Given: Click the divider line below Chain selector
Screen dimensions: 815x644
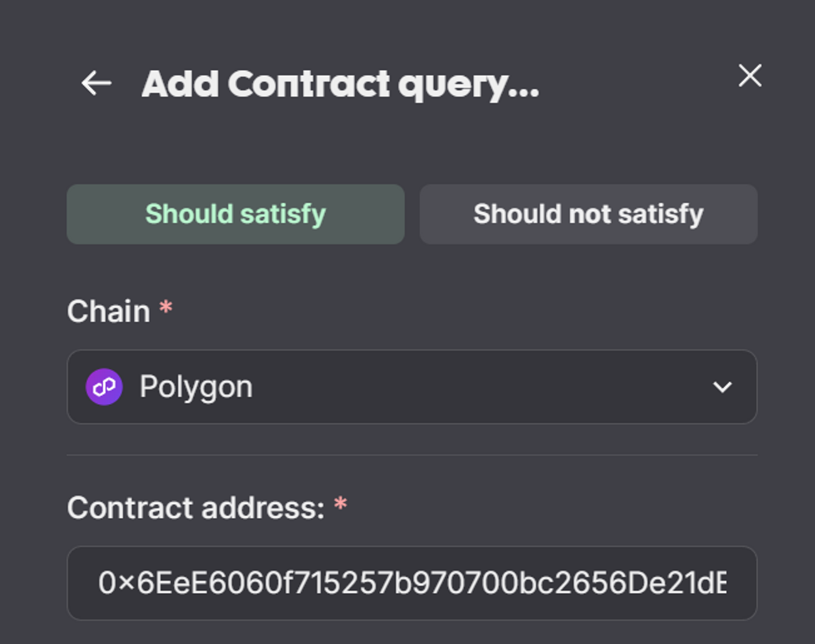Looking at the screenshot, I should (x=412, y=455).
